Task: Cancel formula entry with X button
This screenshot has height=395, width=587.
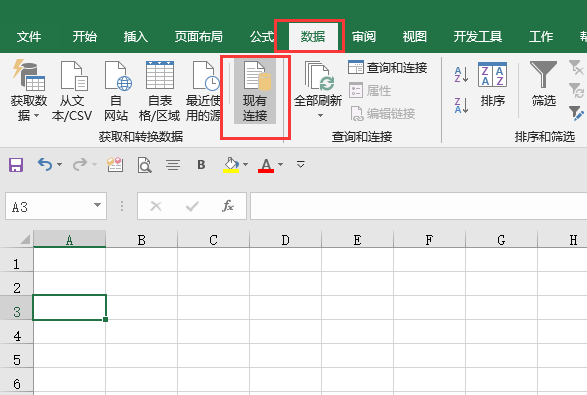Action: 156,206
